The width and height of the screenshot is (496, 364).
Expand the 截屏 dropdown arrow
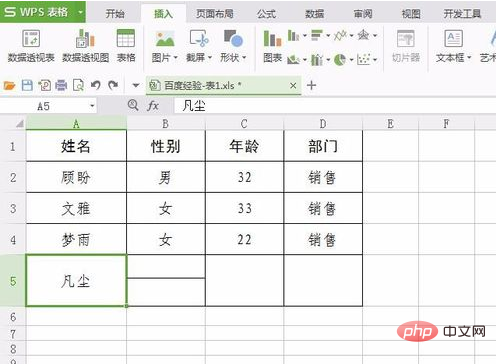210,58
